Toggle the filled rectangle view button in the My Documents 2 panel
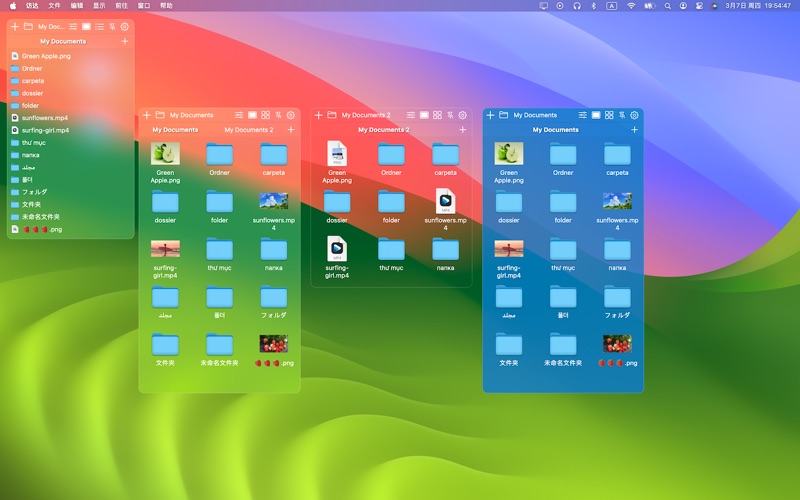Screen dimensions: 800x500 tap(424, 115)
